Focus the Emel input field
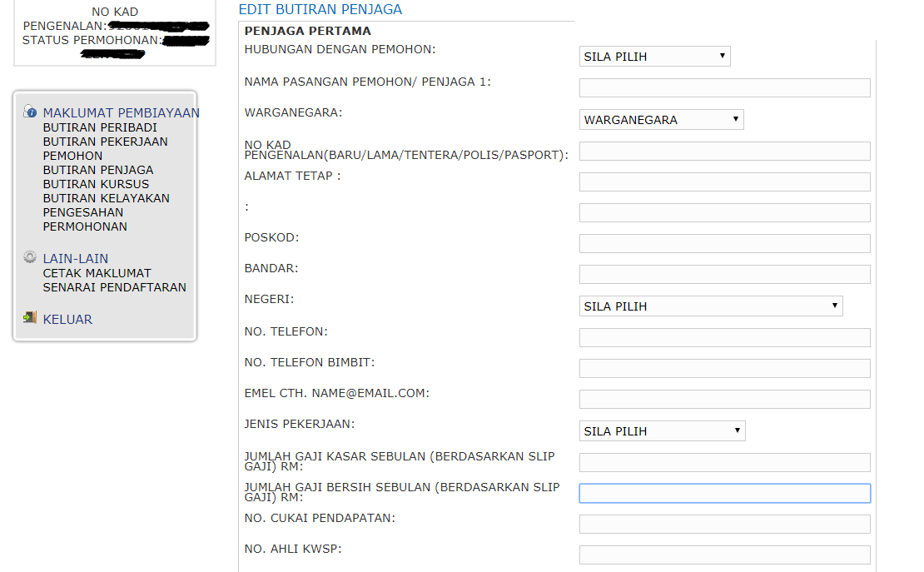 click(x=725, y=399)
